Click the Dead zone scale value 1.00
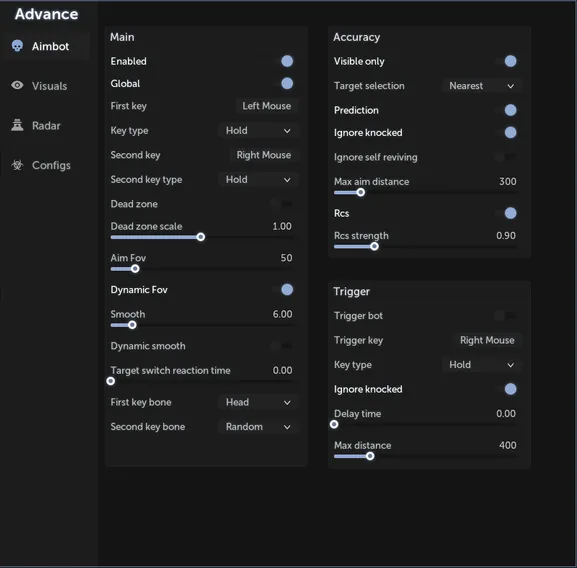Image resolution: width=577 pixels, height=568 pixels. (x=282, y=226)
